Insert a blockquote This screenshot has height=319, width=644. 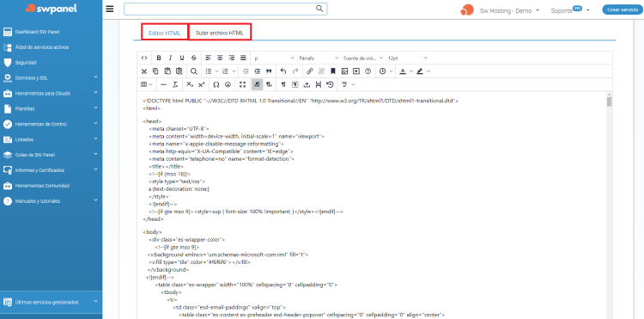(x=269, y=71)
